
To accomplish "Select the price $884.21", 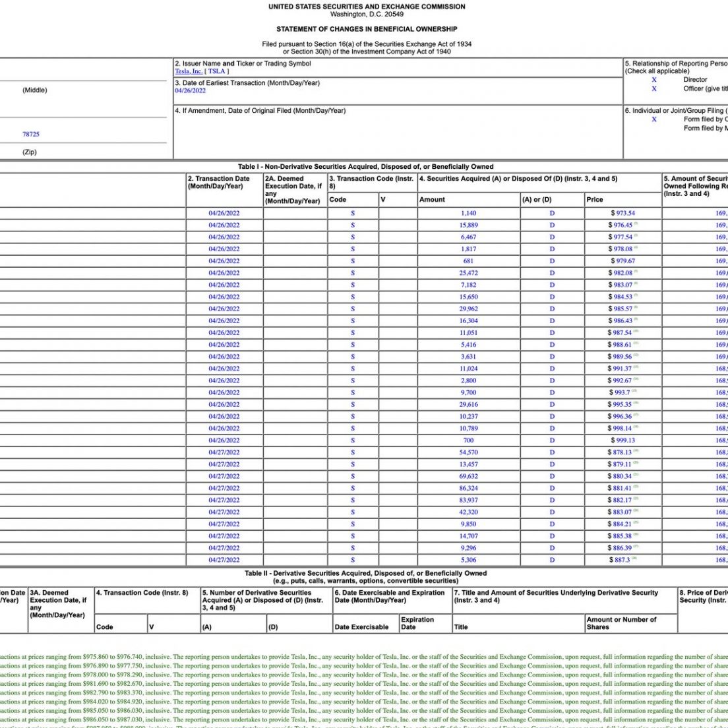I will pos(621,525).
